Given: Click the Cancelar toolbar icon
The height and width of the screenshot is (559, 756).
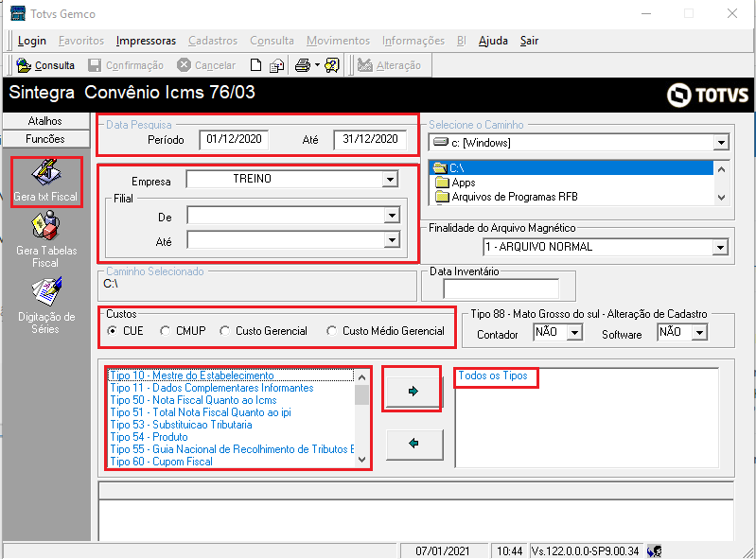Looking at the screenshot, I should (x=184, y=65).
